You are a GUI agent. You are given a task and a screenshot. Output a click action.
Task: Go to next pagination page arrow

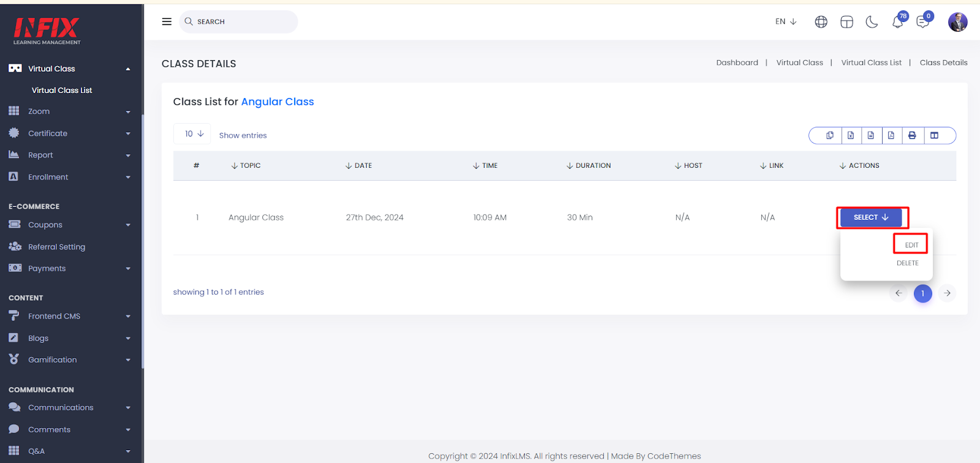click(947, 293)
